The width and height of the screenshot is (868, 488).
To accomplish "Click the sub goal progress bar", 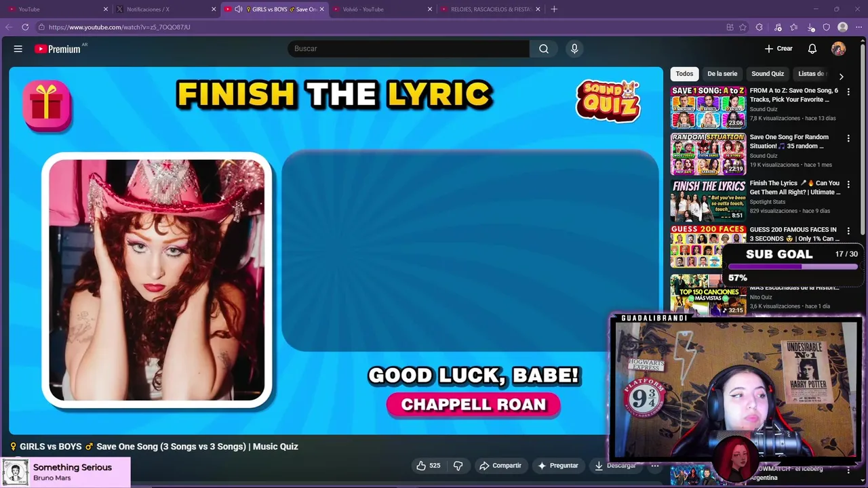I will (x=793, y=266).
